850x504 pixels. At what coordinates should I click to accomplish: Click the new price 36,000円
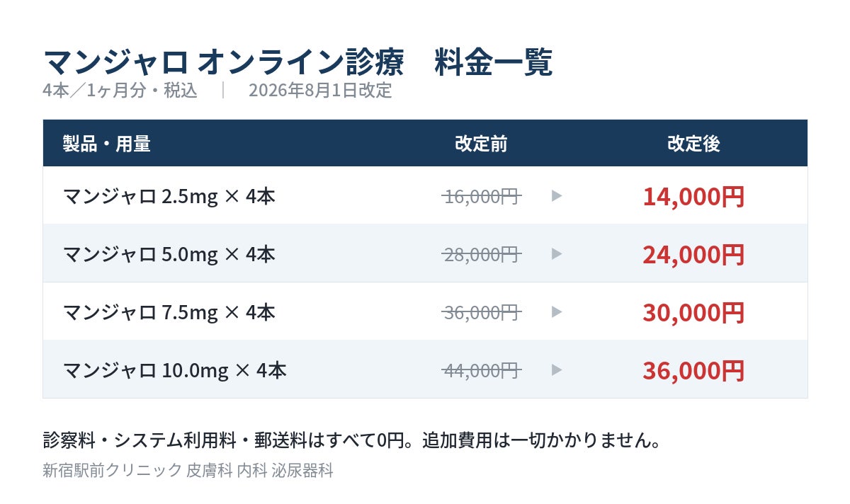tap(693, 370)
